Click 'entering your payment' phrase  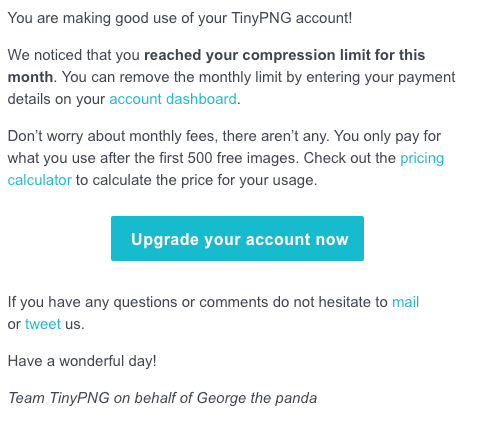381,77
